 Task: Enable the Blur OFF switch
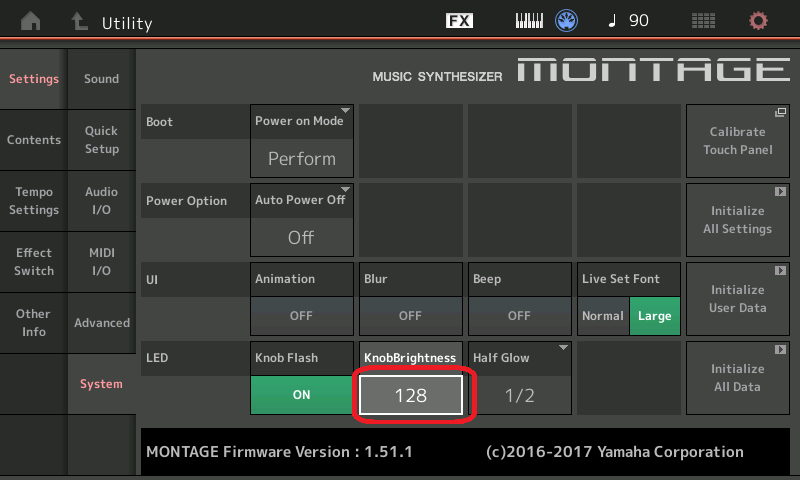(410, 315)
